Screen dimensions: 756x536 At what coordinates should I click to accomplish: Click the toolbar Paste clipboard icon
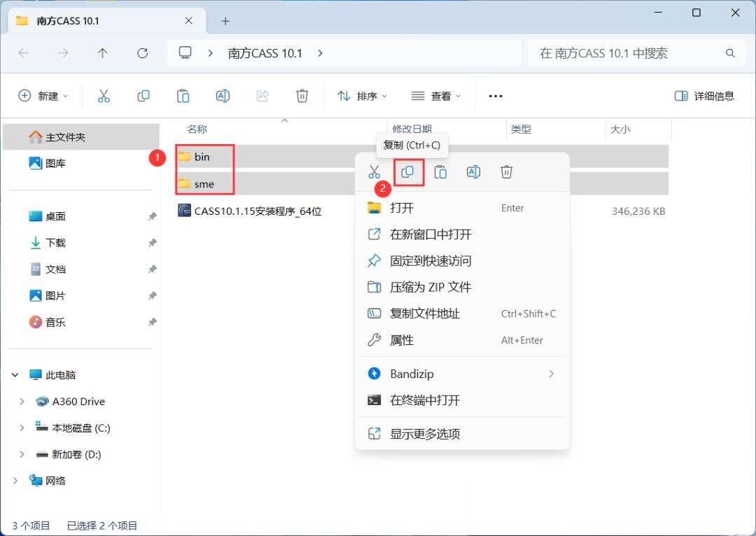[x=183, y=96]
